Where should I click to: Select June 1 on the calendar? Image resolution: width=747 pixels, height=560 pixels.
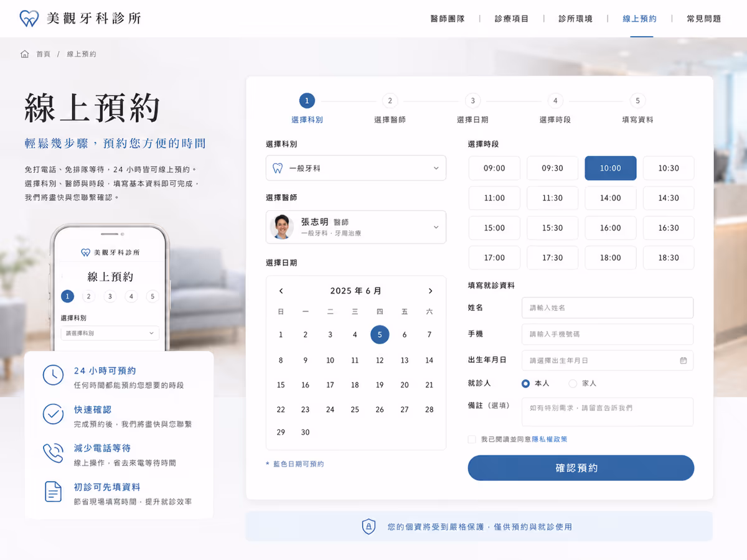[281, 335]
